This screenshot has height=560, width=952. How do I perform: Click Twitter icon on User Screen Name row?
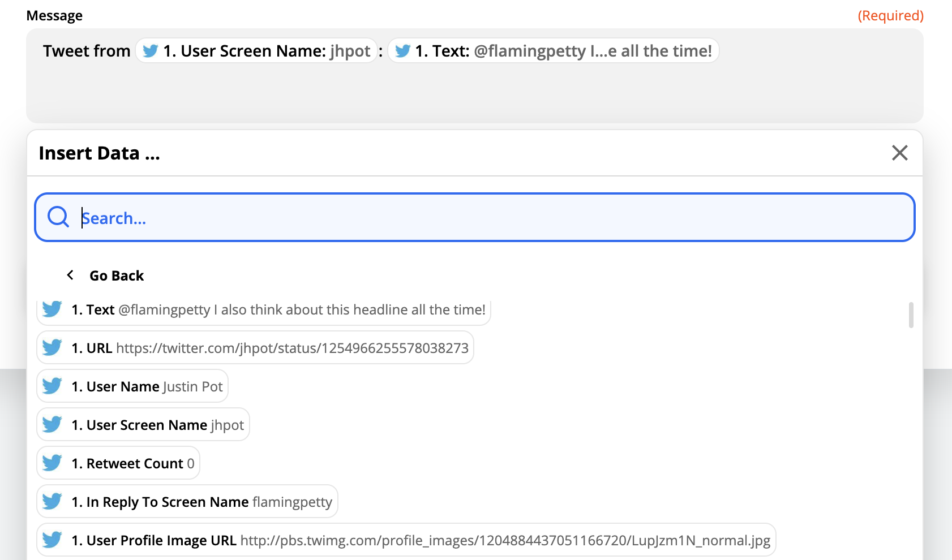pos(52,424)
